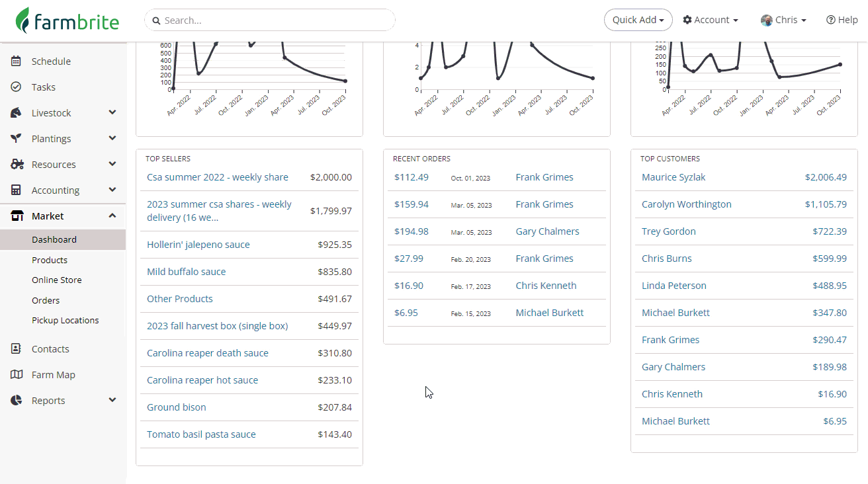Click the Reports pie chart icon
The image size is (868, 484).
pyautogui.click(x=17, y=401)
